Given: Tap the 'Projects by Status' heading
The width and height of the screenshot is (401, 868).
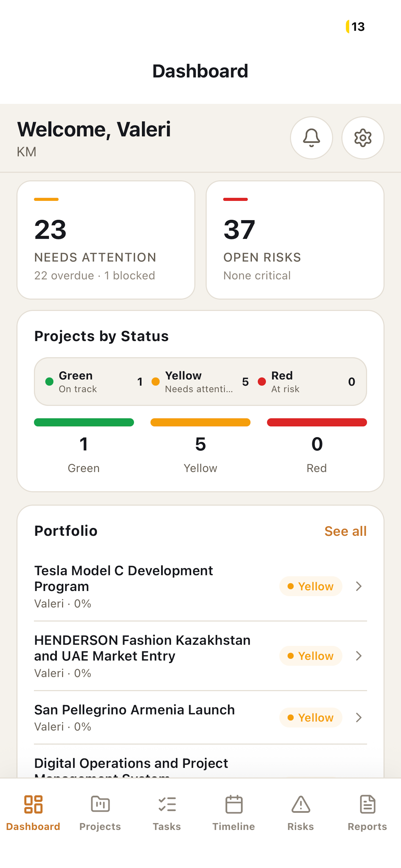Looking at the screenshot, I should pyautogui.click(x=101, y=336).
